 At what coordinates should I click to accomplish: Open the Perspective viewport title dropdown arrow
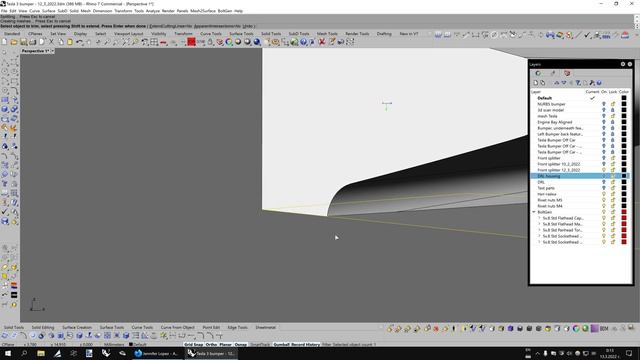[x=52, y=51]
